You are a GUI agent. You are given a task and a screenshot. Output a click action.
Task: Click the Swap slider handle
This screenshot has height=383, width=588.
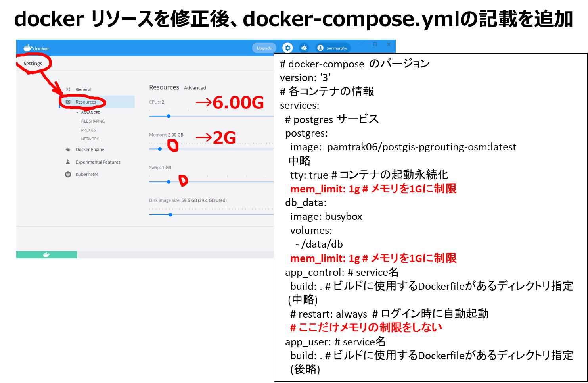click(x=169, y=182)
